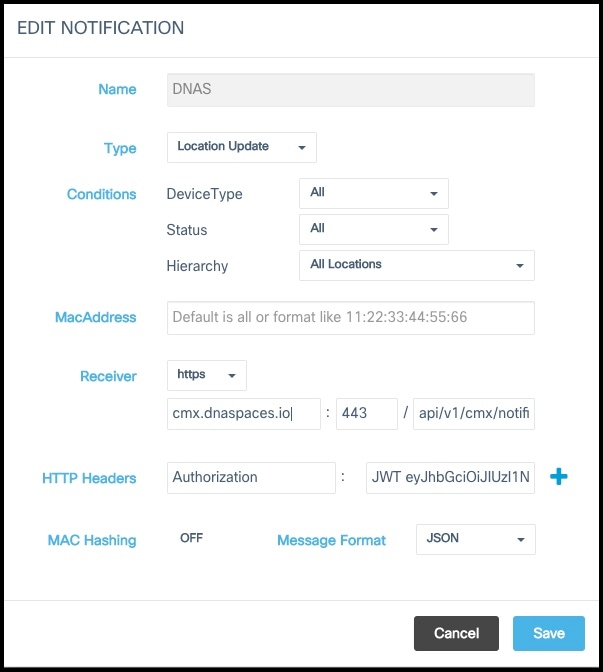Cancel editing the notification
The width and height of the screenshot is (603, 672).
pyautogui.click(x=456, y=633)
